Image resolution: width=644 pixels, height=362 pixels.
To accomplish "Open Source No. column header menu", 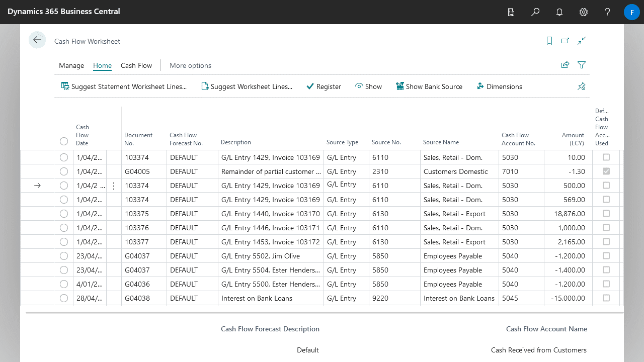I will click(386, 142).
